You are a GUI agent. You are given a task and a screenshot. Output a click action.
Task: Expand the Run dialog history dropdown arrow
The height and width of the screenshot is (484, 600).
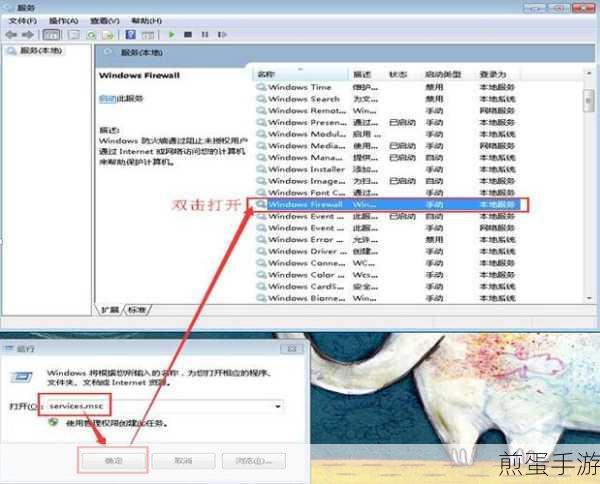(x=278, y=406)
